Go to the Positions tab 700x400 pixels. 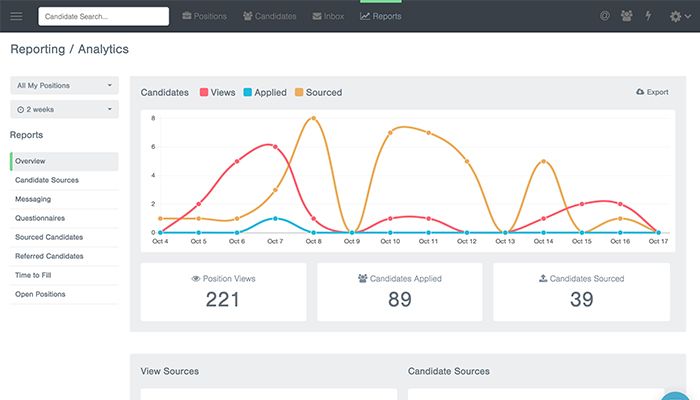(204, 16)
